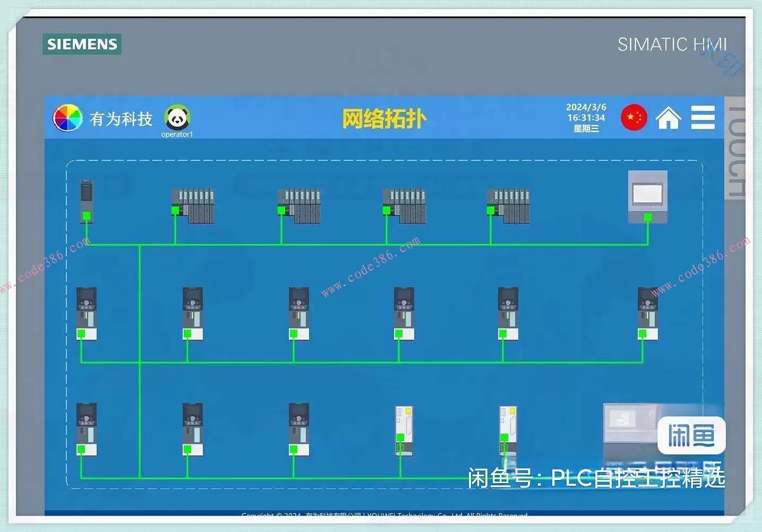Click the home icon in header
This screenshot has height=532, width=762.
tap(668, 118)
